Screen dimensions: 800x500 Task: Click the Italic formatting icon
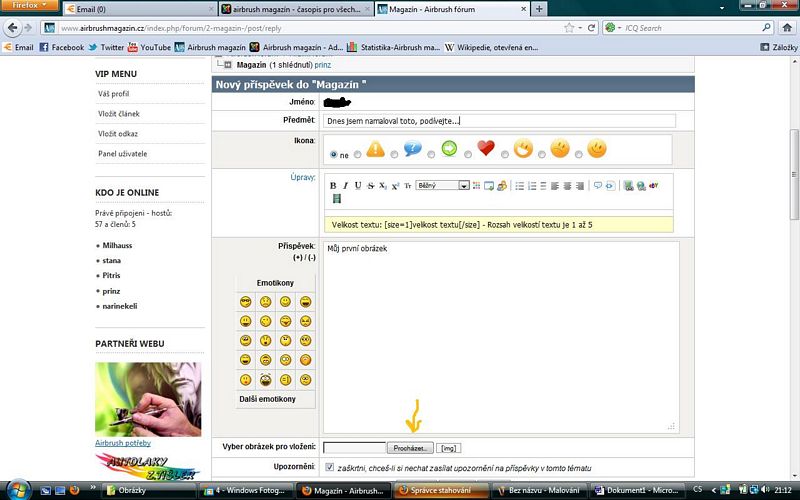(x=346, y=185)
